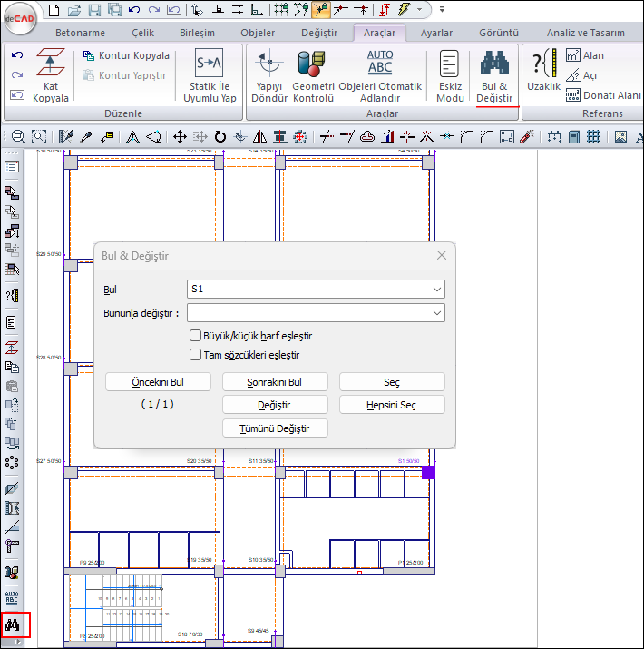The height and width of the screenshot is (649, 644).
Task: Check Tam sözcükleri eşleştir option
Action: click(x=195, y=355)
